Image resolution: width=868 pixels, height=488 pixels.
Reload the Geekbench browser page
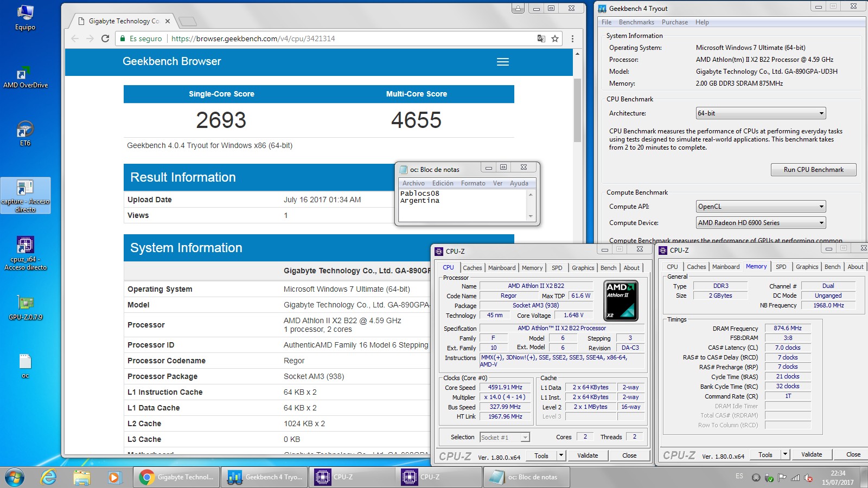106,38
